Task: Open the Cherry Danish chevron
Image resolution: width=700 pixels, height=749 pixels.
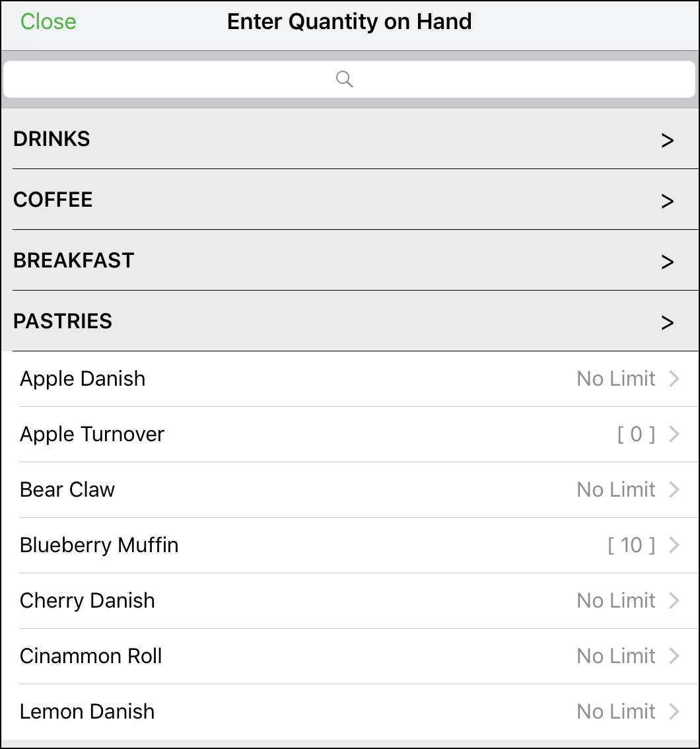Action: pyautogui.click(x=674, y=600)
